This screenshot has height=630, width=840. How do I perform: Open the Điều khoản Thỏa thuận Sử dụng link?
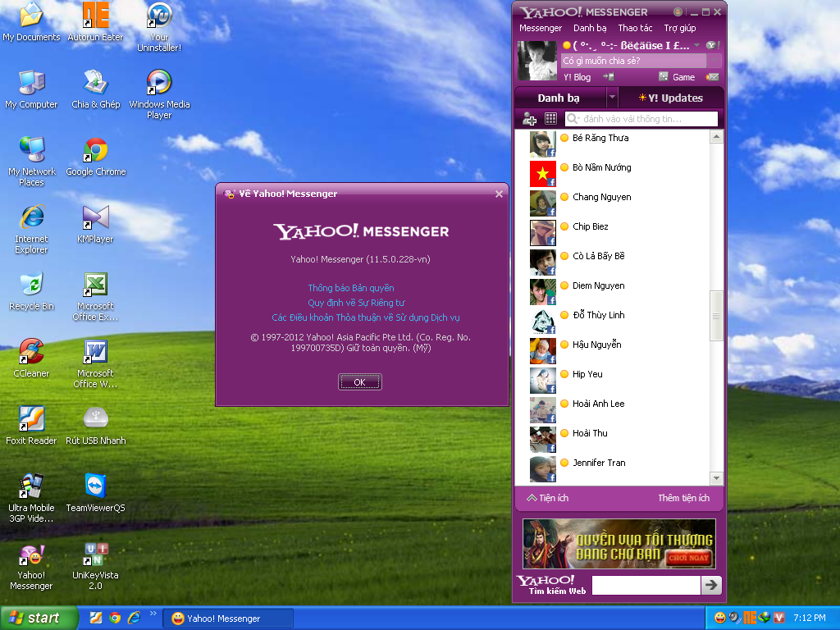(x=365, y=317)
